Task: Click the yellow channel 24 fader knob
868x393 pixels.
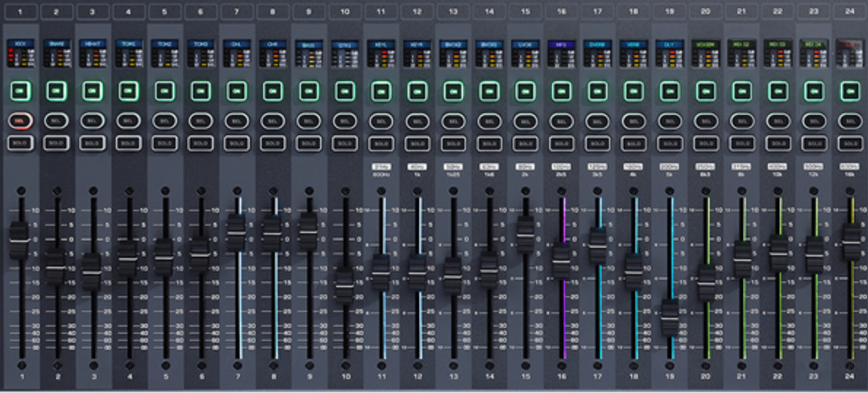Action: tap(851, 242)
